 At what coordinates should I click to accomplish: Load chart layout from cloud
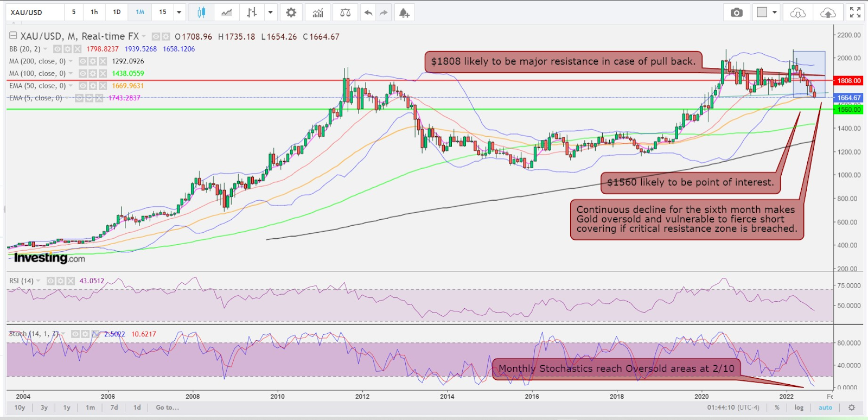tap(798, 12)
